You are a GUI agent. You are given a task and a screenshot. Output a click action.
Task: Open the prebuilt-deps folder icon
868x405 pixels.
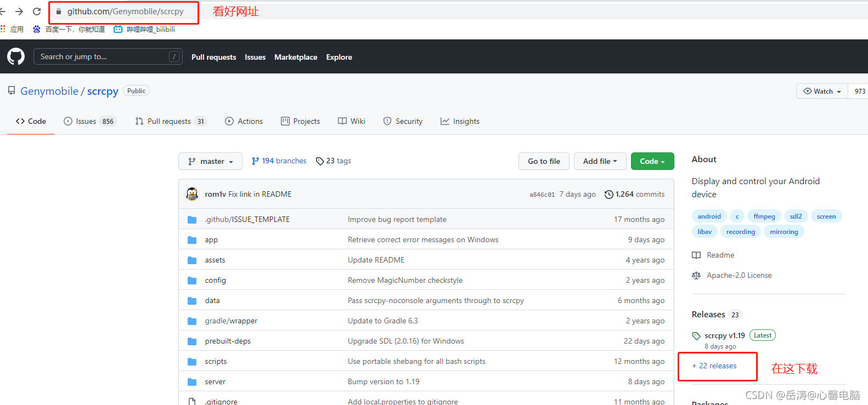coord(192,341)
